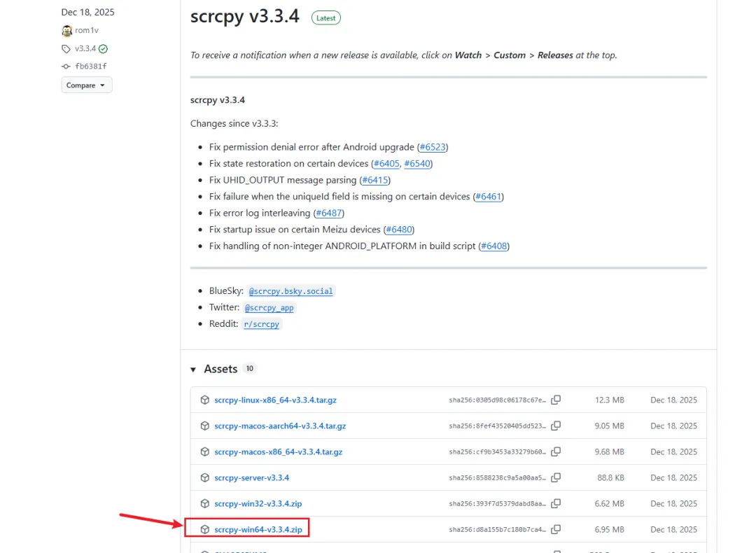Screen dimensions: 756x553
Task: Click 12.3 MB size text
Action: [610, 400]
